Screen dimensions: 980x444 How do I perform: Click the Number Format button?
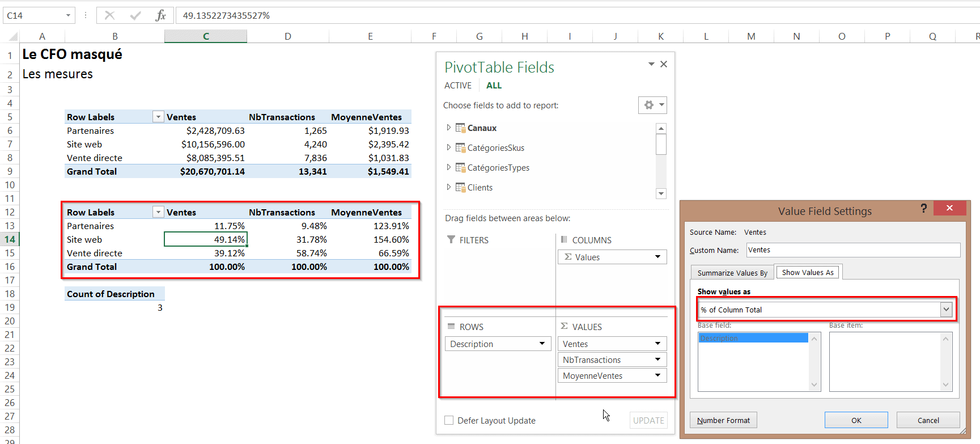(723, 420)
